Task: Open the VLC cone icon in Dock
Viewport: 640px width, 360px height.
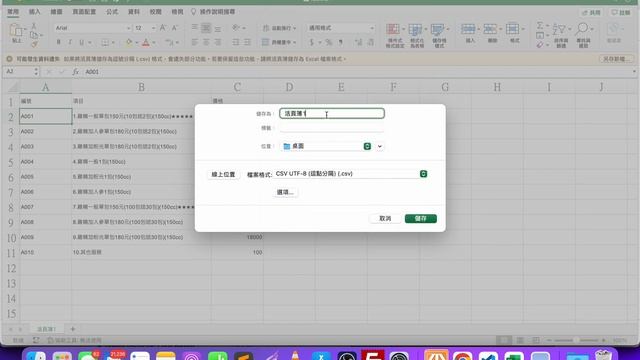Action: [x=295, y=355]
